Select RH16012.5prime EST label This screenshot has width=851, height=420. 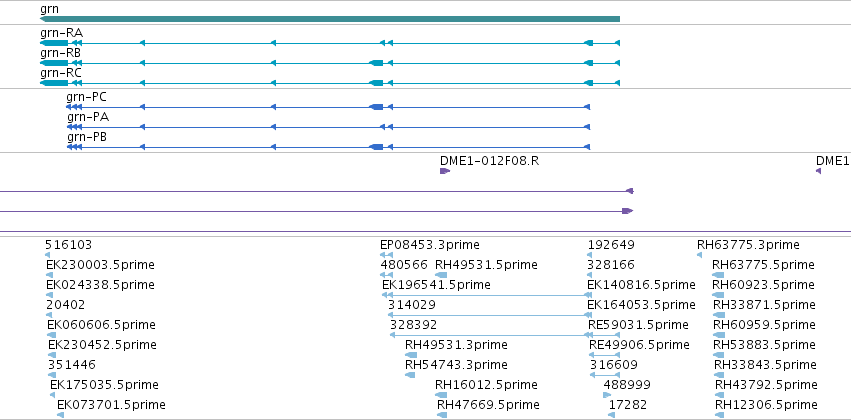point(486,385)
